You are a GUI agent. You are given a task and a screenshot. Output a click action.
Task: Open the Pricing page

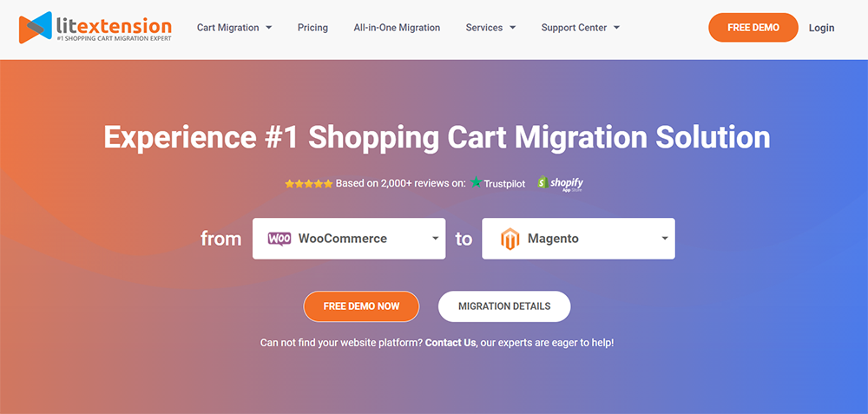312,28
